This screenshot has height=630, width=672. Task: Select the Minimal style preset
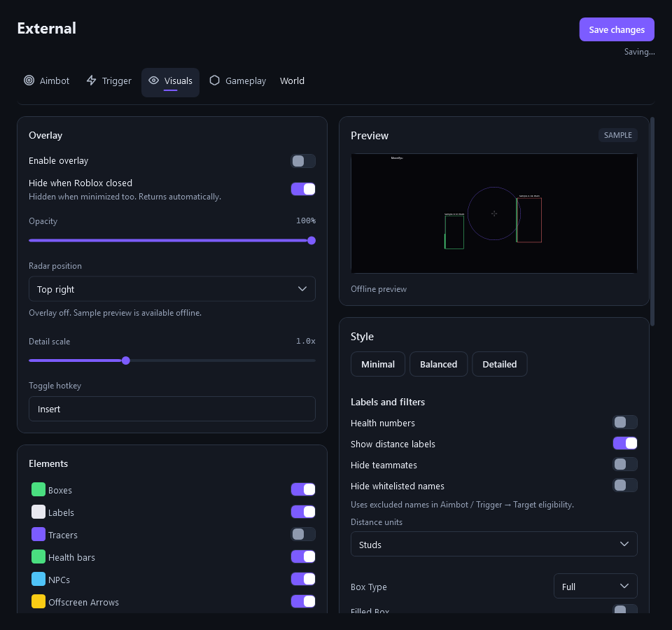[x=377, y=364]
